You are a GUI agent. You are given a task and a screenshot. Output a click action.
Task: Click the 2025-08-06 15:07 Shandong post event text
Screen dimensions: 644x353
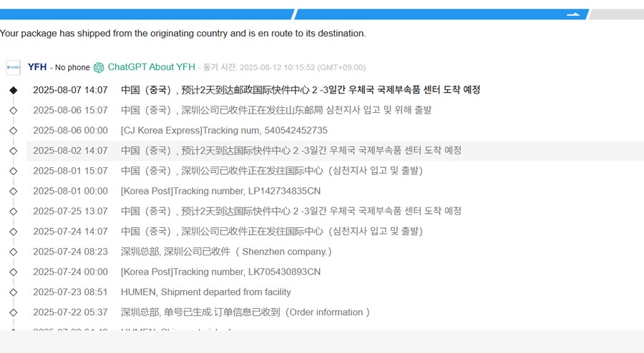pos(276,110)
